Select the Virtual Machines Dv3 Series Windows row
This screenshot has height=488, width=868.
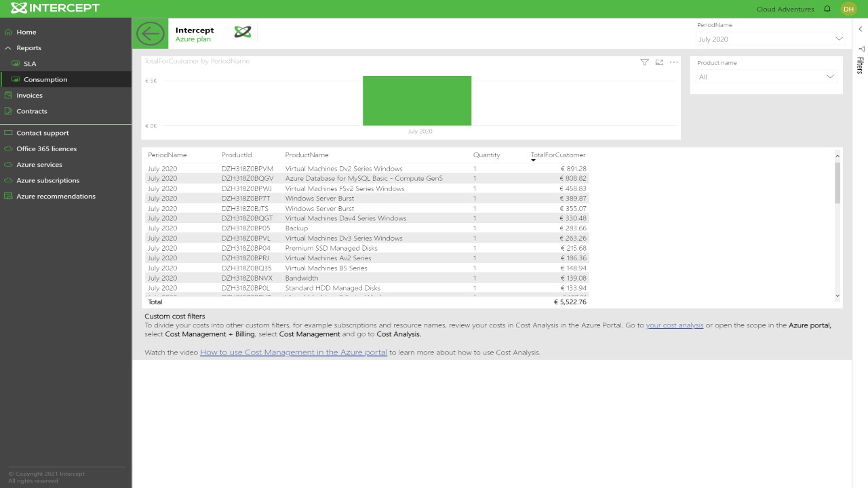tap(367, 238)
